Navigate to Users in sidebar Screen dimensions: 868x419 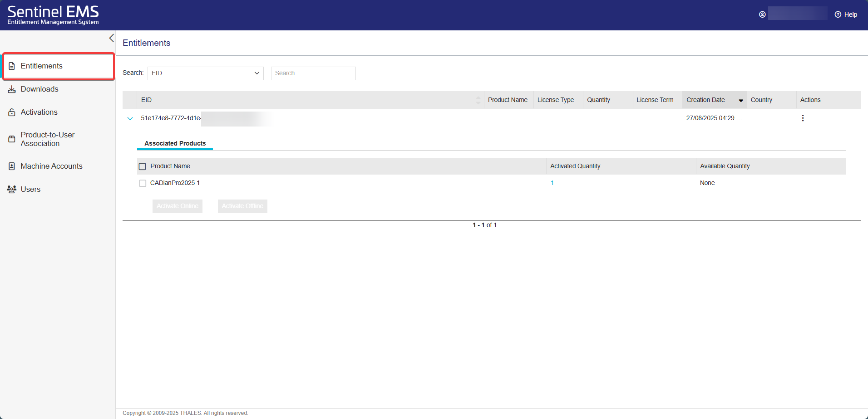[x=30, y=190]
